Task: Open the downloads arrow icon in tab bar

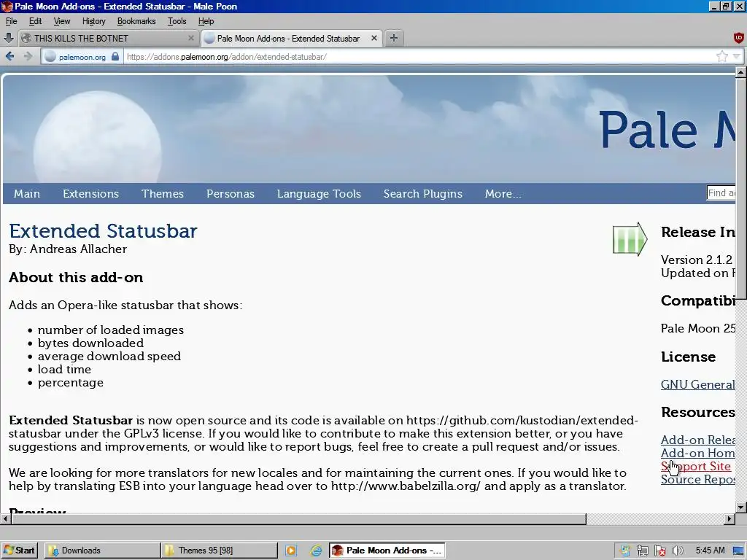Action: coord(9,38)
